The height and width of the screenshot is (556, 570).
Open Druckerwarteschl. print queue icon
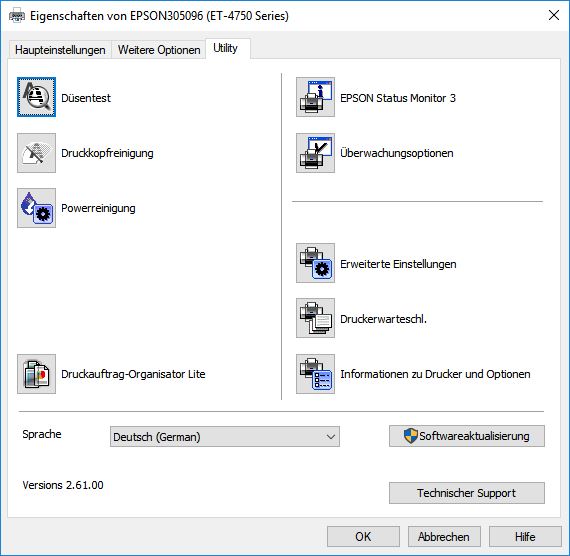tap(315, 318)
